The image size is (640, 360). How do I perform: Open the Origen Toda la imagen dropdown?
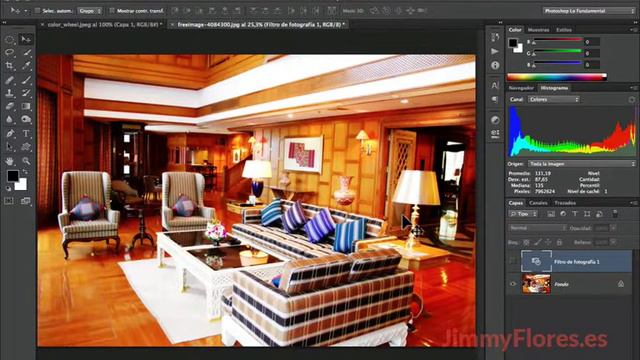pos(582,164)
